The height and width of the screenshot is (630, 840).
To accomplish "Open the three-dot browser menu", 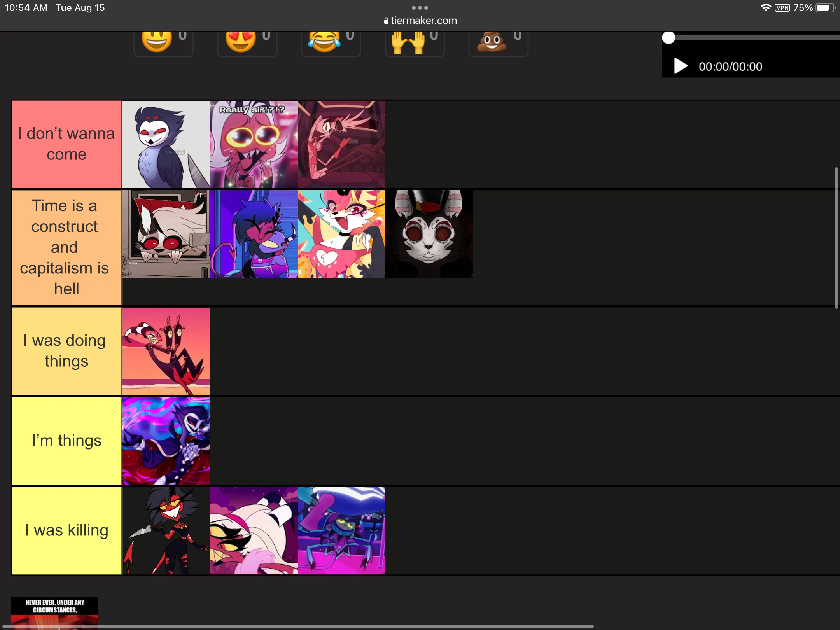I will click(x=420, y=8).
